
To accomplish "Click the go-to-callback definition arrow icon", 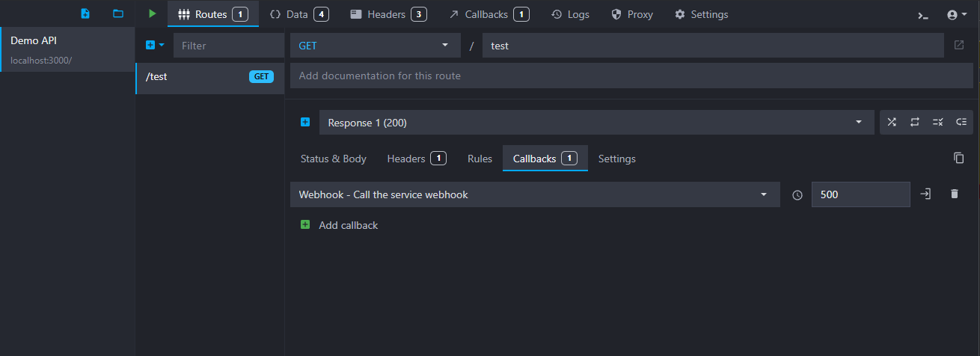I will (925, 194).
